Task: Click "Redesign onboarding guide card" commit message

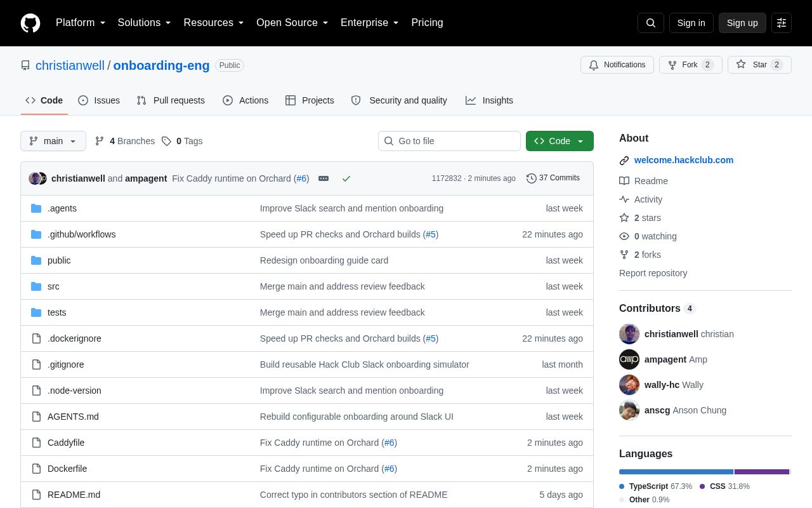Action: coord(324,260)
